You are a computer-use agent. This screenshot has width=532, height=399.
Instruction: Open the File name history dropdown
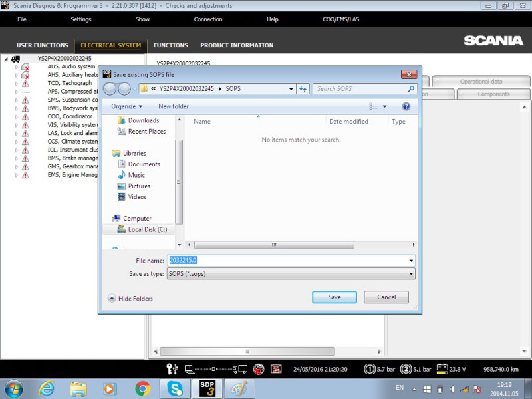(x=411, y=261)
